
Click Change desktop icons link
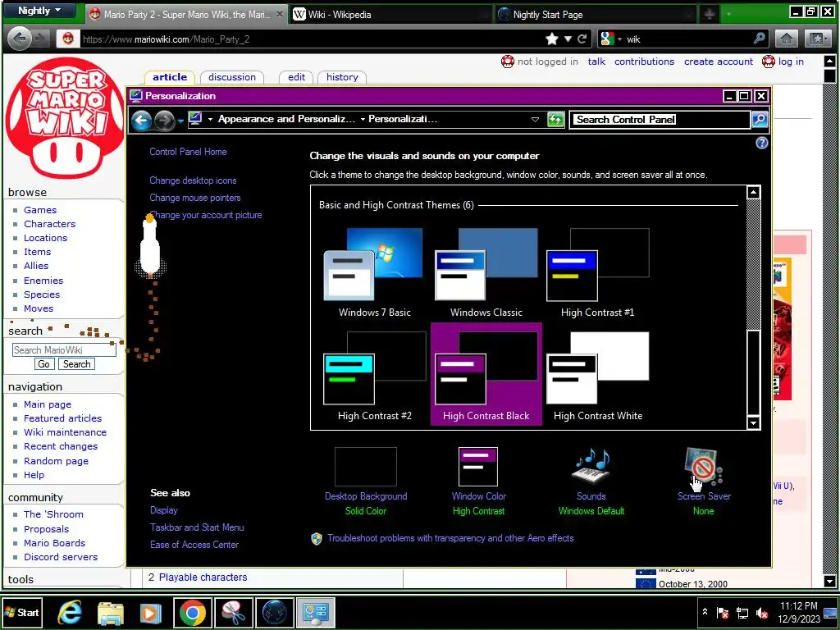pos(193,180)
